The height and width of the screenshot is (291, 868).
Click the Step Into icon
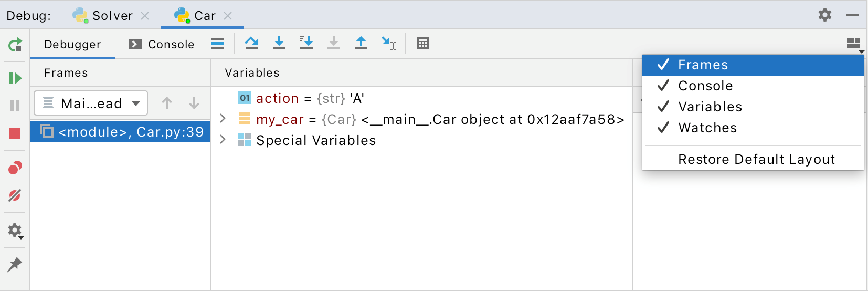pyautogui.click(x=279, y=43)
